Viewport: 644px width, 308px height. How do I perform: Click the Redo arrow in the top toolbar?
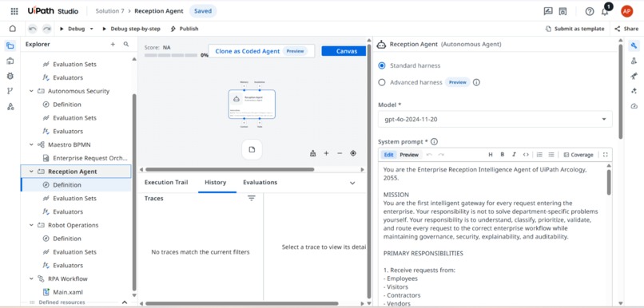(47, 29)
